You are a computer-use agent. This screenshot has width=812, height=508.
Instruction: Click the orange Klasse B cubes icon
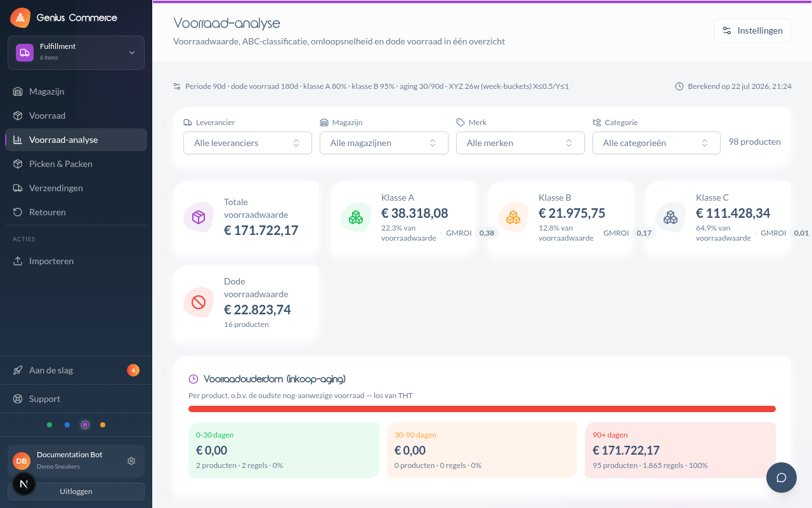pos(513,217)
